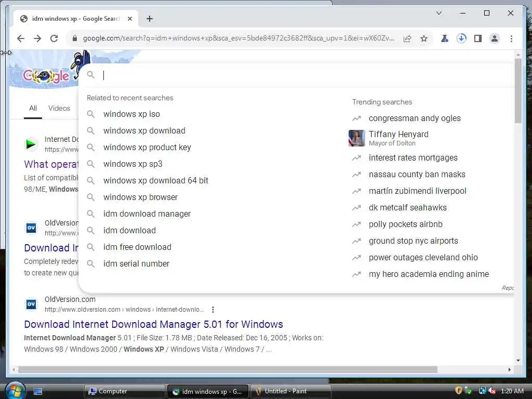The image size is (532, 399).
Task: Open trending ground stop nyc airports
Action: coord(413,241)
